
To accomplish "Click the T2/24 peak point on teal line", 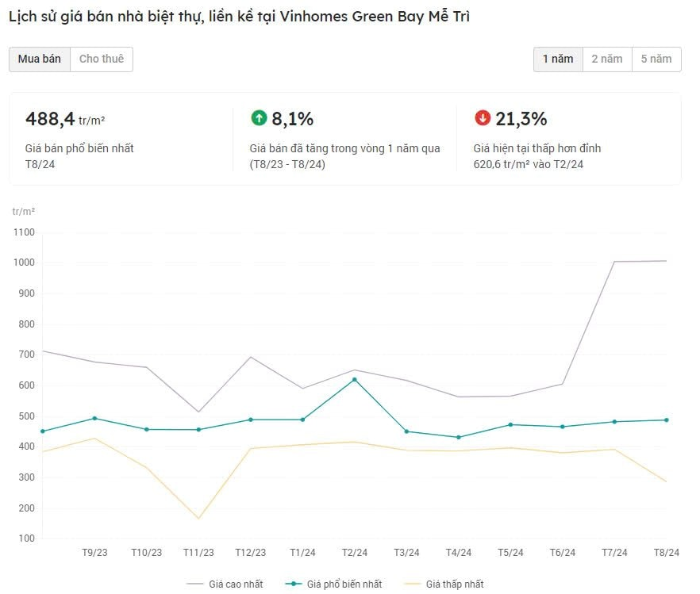I will click(354, 379).
